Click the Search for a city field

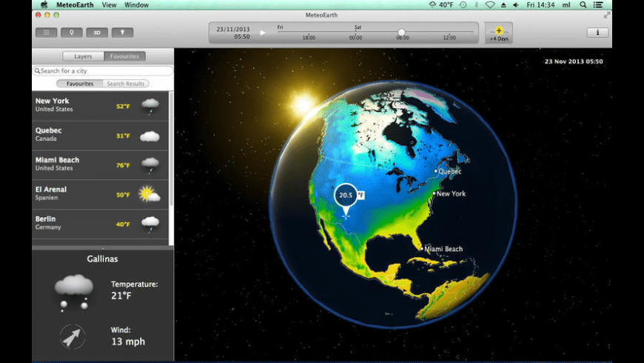[103, 70]
